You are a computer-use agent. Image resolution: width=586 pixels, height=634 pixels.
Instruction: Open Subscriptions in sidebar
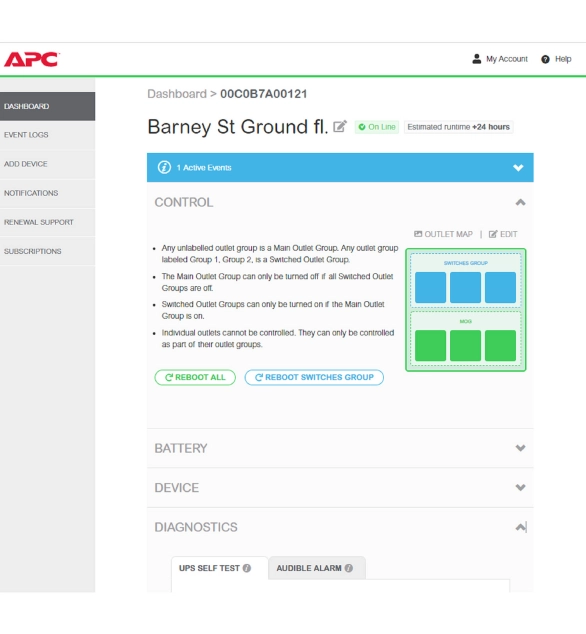(x=47, y=251)
